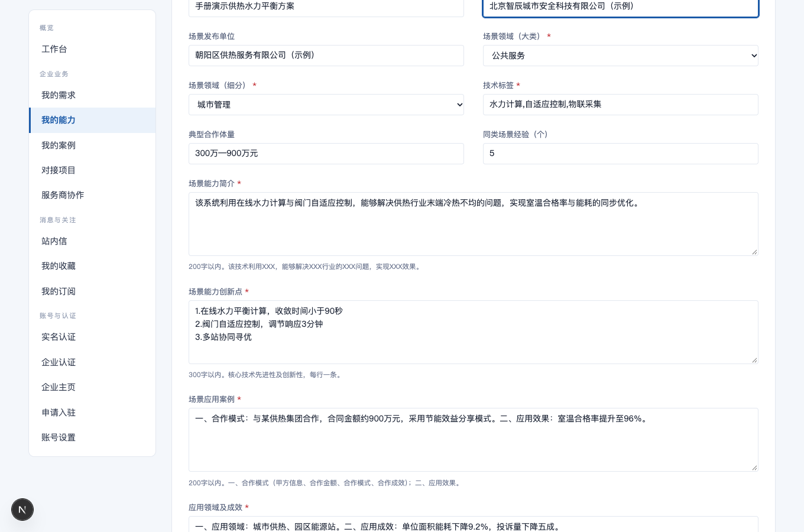Click inside the 场景能力简介 text area

tap(474, 224)
